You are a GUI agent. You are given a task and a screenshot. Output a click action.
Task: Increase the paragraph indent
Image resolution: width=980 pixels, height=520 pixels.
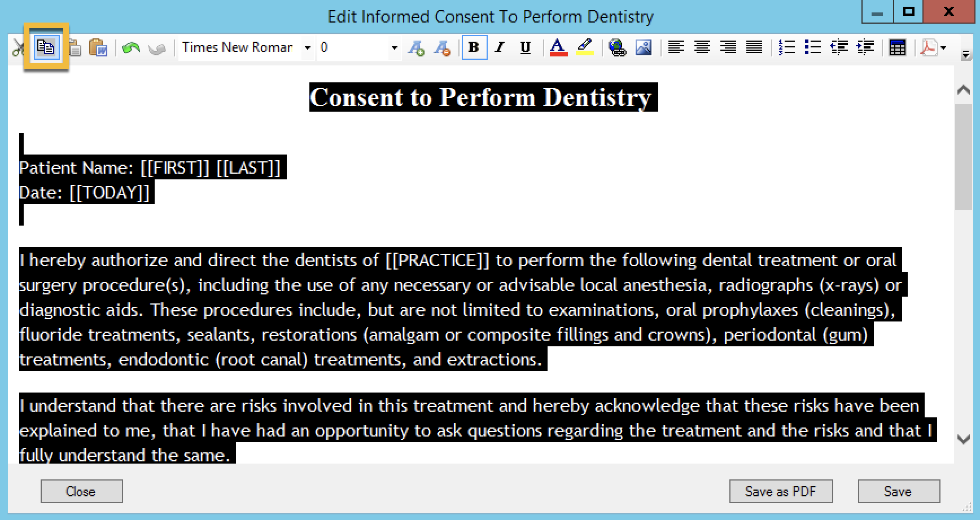(x=865, y=47)
